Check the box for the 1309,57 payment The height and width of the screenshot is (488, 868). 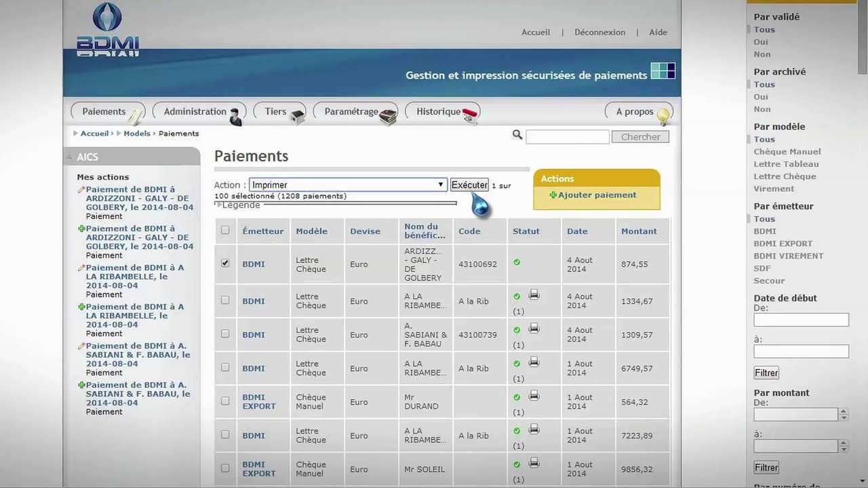click(225, 334)
